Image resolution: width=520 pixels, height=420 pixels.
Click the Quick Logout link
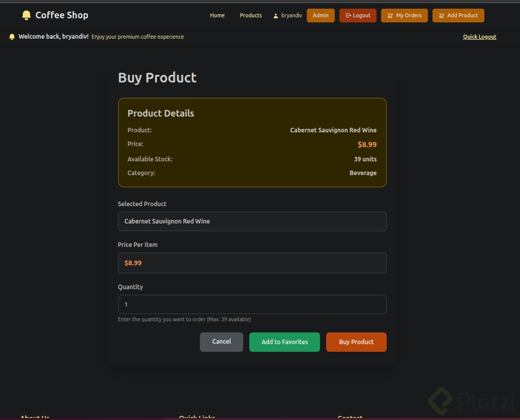(x=479, y=37)
